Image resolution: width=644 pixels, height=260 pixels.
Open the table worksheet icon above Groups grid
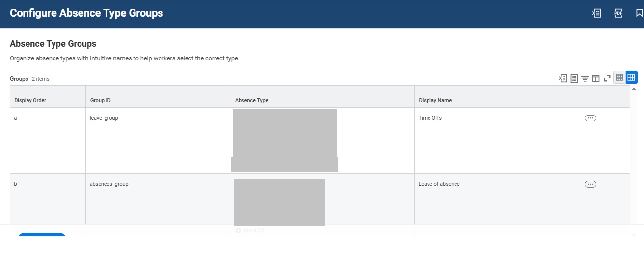click(574, 78)
